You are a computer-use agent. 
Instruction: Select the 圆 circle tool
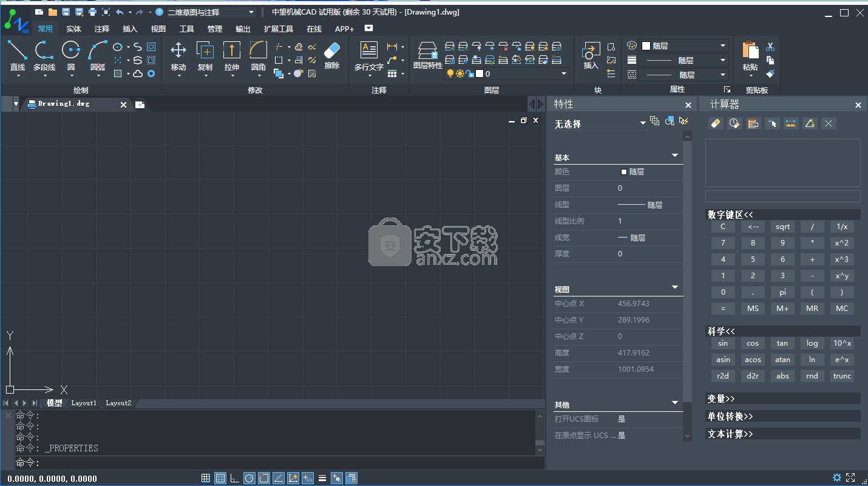71,56
